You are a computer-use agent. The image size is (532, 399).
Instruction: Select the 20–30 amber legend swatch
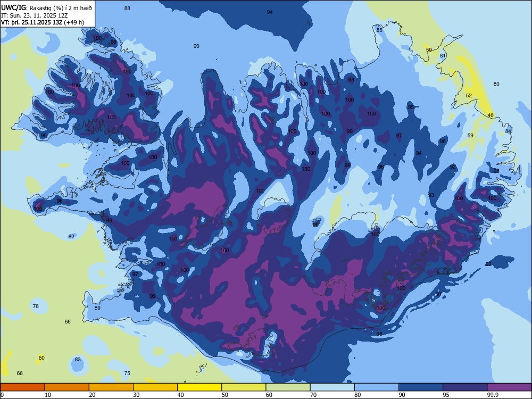pos(111,387)
